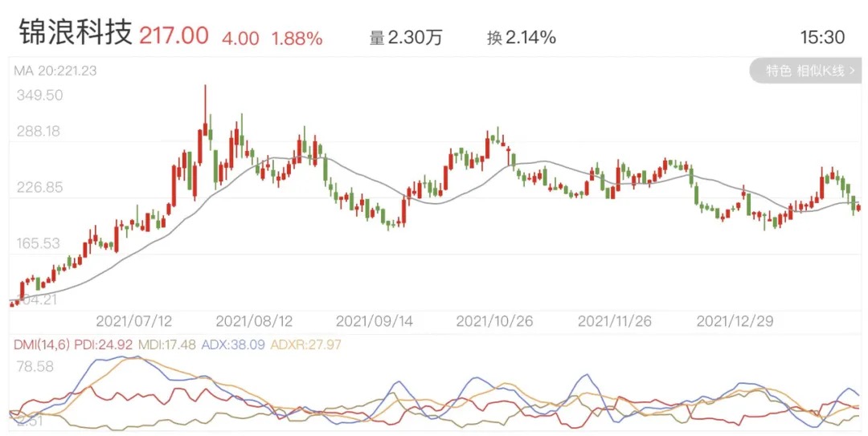The height and width of the screenshot is (436, 868).
Task: Select the 2021/12/29 date marker
Action: [735, 320]
